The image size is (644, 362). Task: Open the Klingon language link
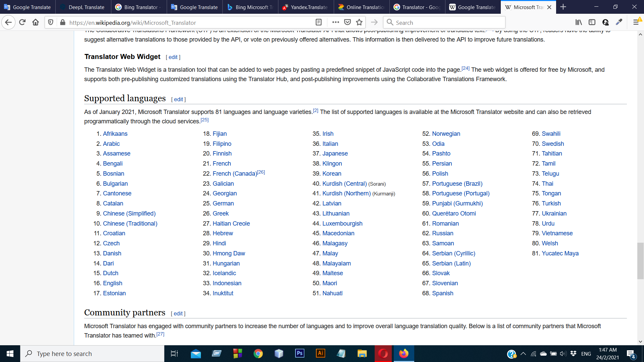click(332, 164)
